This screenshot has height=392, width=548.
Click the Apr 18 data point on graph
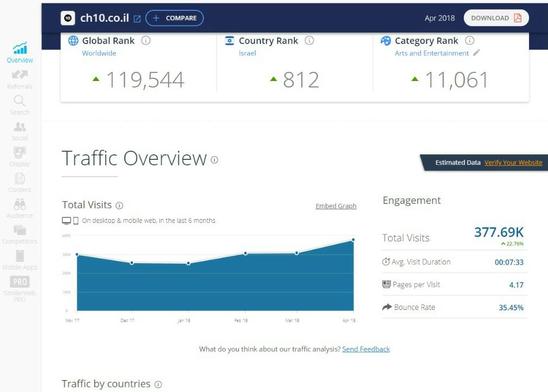coord(353,240)
